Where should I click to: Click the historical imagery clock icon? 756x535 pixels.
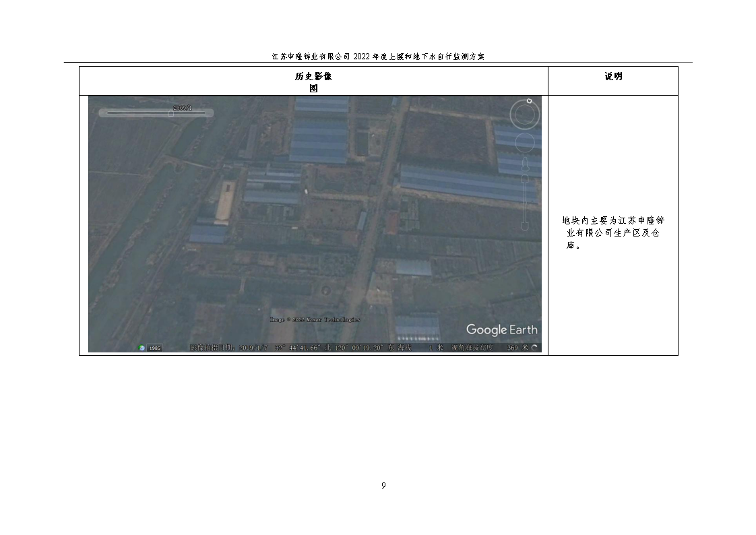click(141, 348)
